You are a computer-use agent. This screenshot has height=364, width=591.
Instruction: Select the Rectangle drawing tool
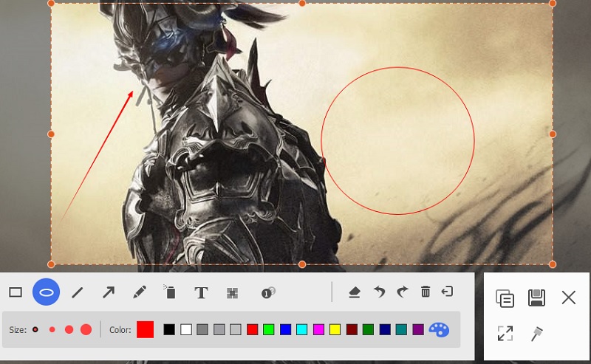coord(16,292)
